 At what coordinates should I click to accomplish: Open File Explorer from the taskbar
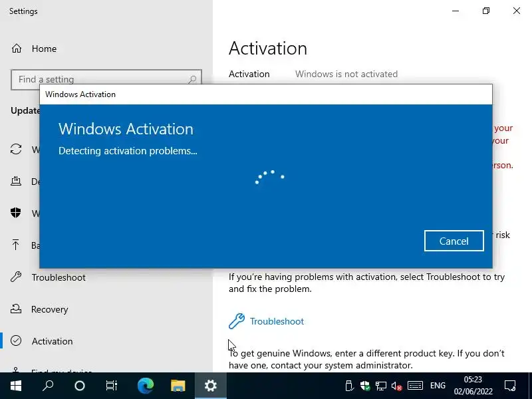(x=178, y=386)
